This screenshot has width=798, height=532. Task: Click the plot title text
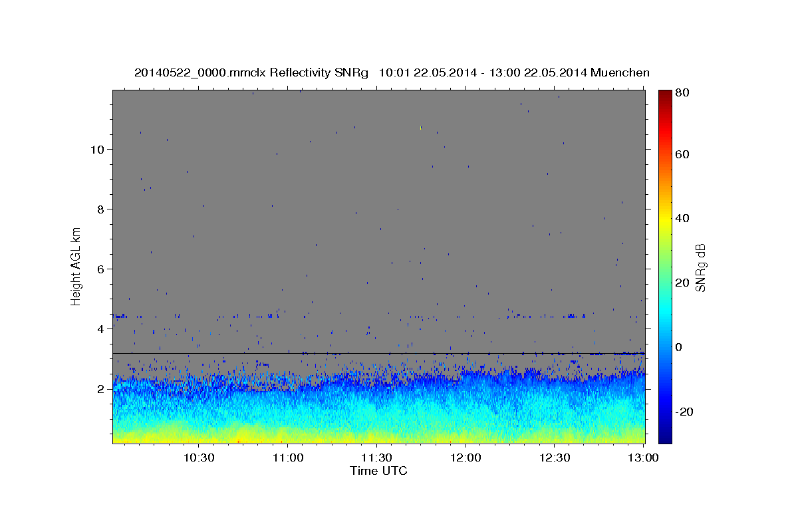coord(392,72)
